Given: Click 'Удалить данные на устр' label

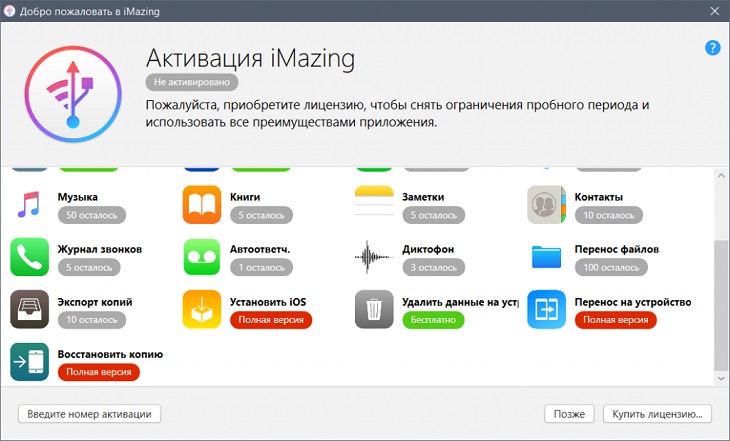Looking at the screenshot, I should (460, 302).
